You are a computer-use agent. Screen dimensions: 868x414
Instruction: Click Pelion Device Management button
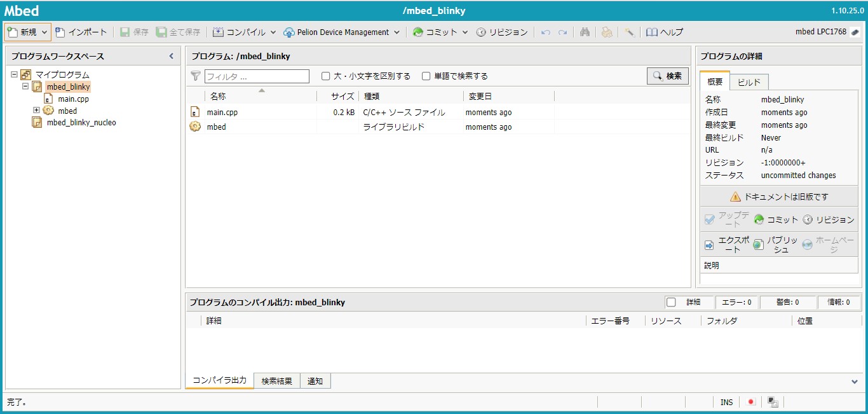336,32
